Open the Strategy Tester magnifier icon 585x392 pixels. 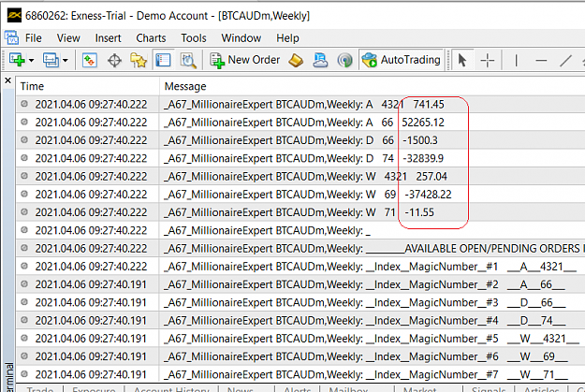pos(188,60)
